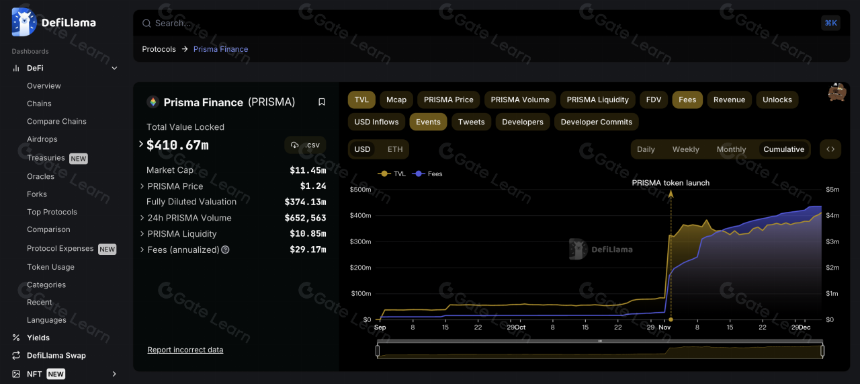The width and height of the screenshot is (860, 384).
Task: Open the Forks page
Action: (37, 194)
